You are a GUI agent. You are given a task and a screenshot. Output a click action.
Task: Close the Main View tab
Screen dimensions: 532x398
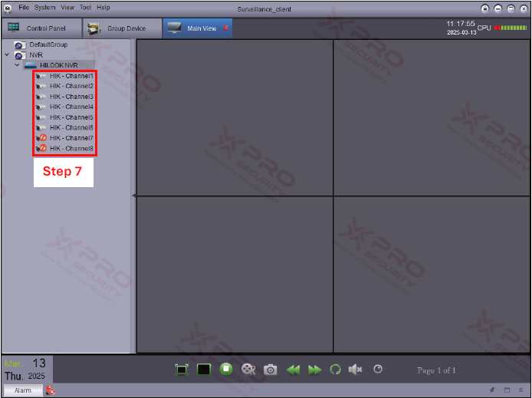pyautogui.click(x=225, y=28)
